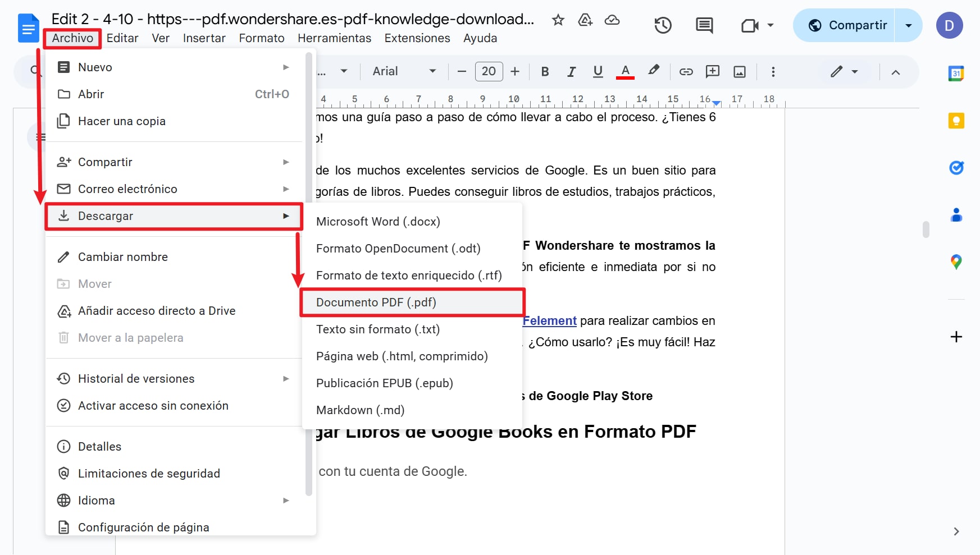
Task: Open the Extensiones menu
Action: pos(417,38)
